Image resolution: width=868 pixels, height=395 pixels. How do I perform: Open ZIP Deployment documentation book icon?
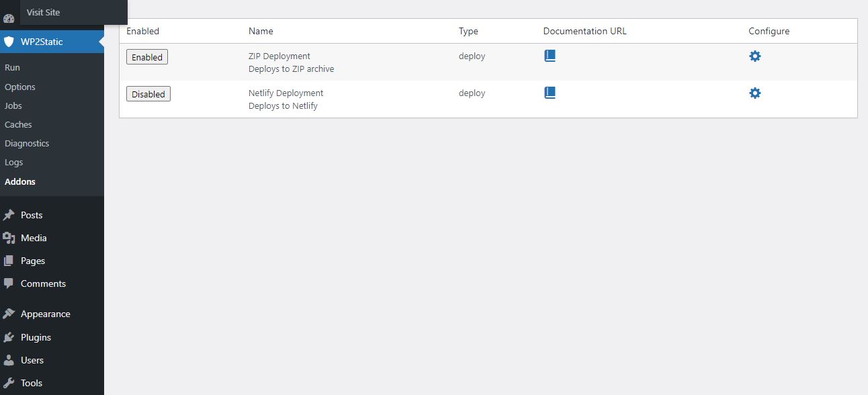point(550,56)
